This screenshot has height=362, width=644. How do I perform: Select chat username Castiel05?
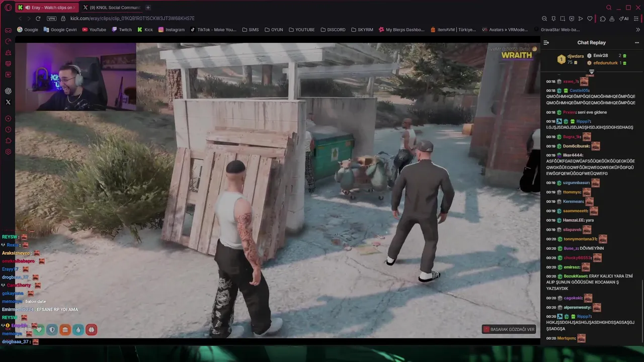pos(579,90)
